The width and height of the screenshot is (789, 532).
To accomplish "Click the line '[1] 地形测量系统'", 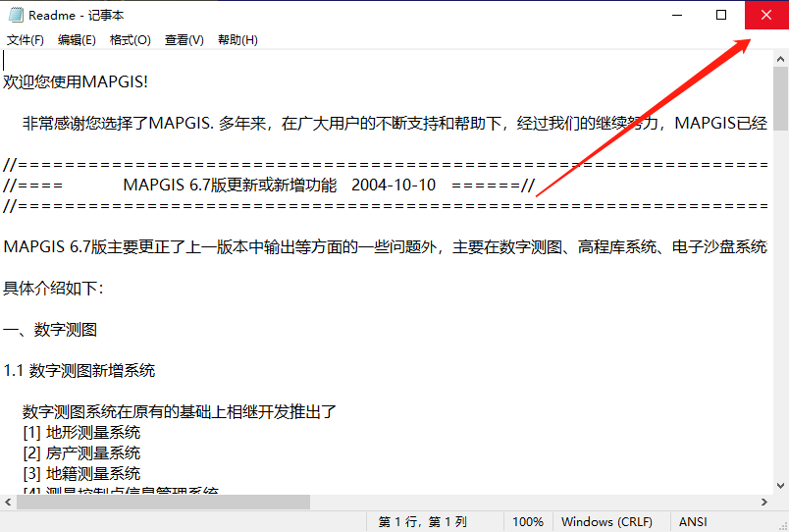I will (x=81, y=432).
